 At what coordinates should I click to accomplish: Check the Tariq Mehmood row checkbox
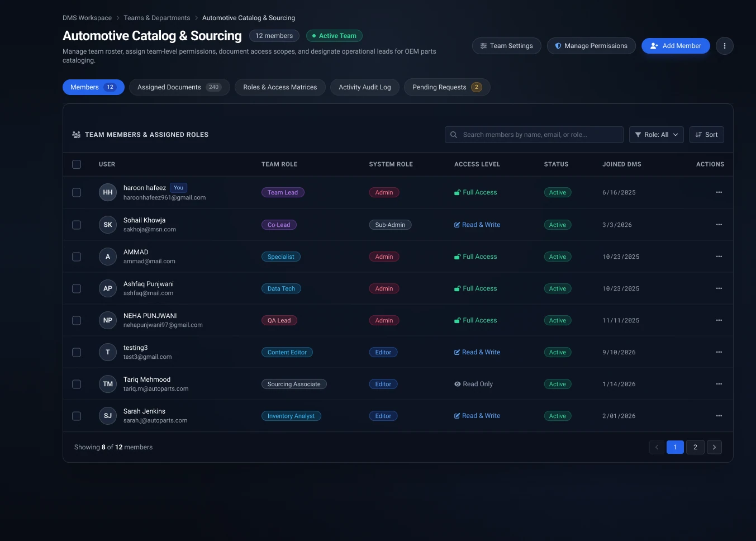[x=77, y=384]
